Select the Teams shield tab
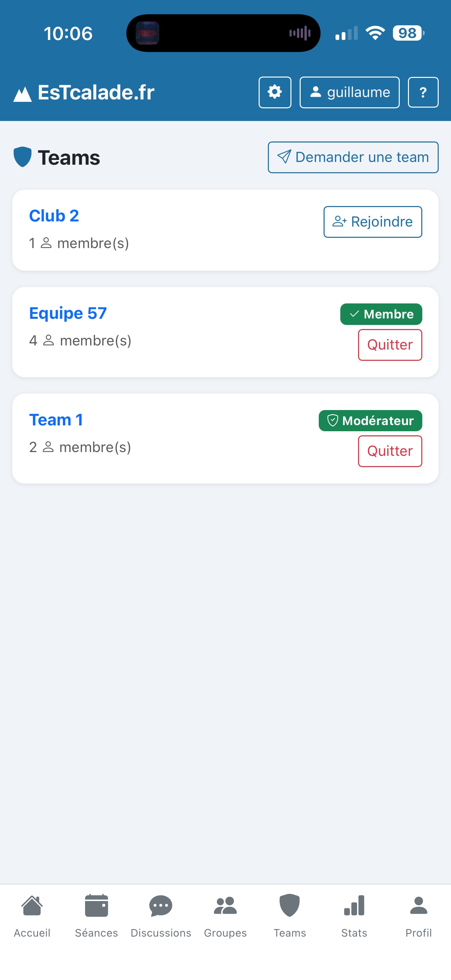451x980 pixels. coord(289,915)
